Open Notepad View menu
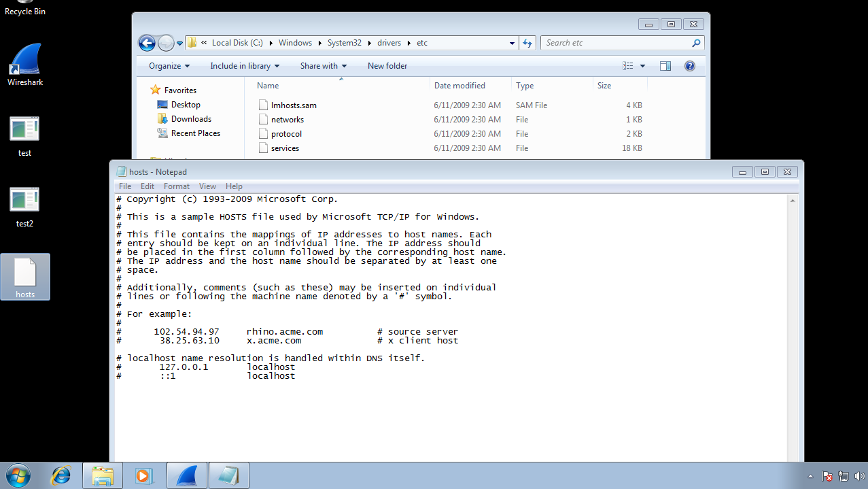 pyautogui.click(x=207, y=186)
